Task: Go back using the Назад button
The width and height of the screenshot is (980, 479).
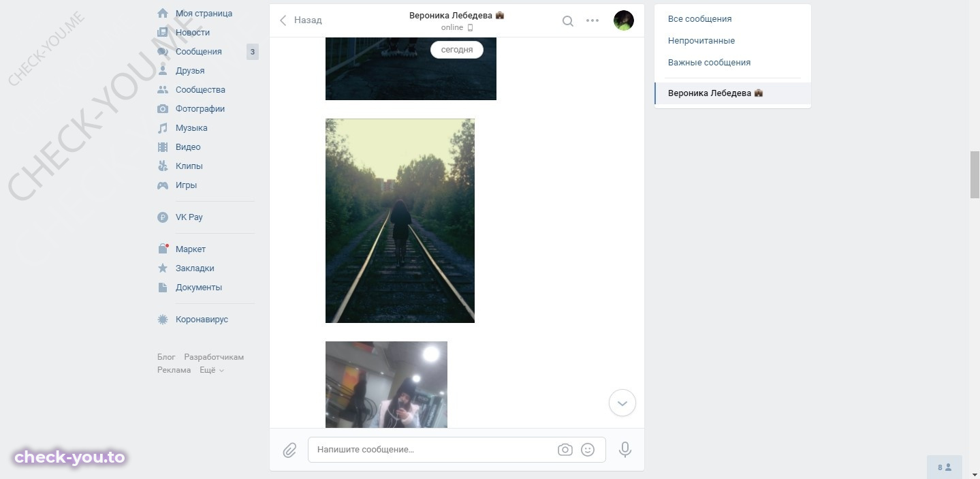Action: tap(300, 20)
